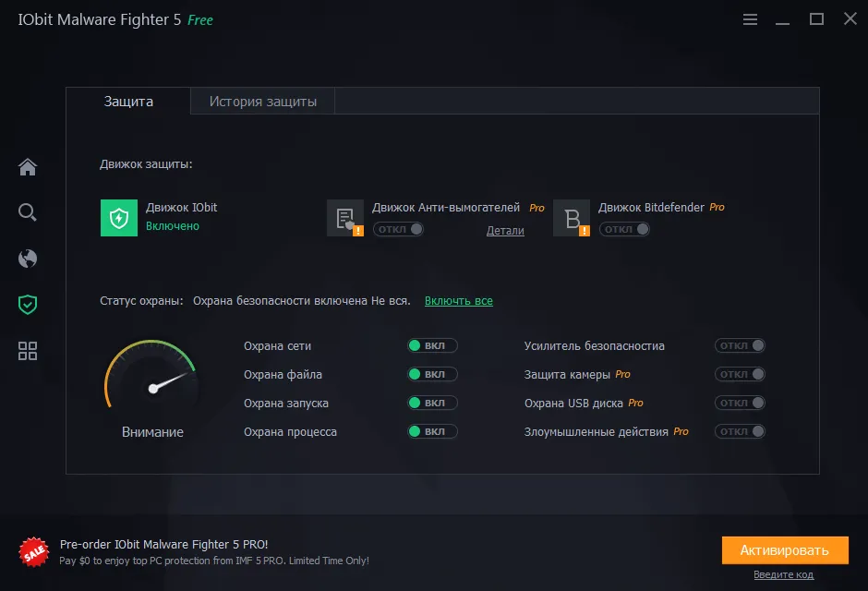Open the Home sidebar icon
Screen dimensions: 868x591
click(x=28, y=166)
